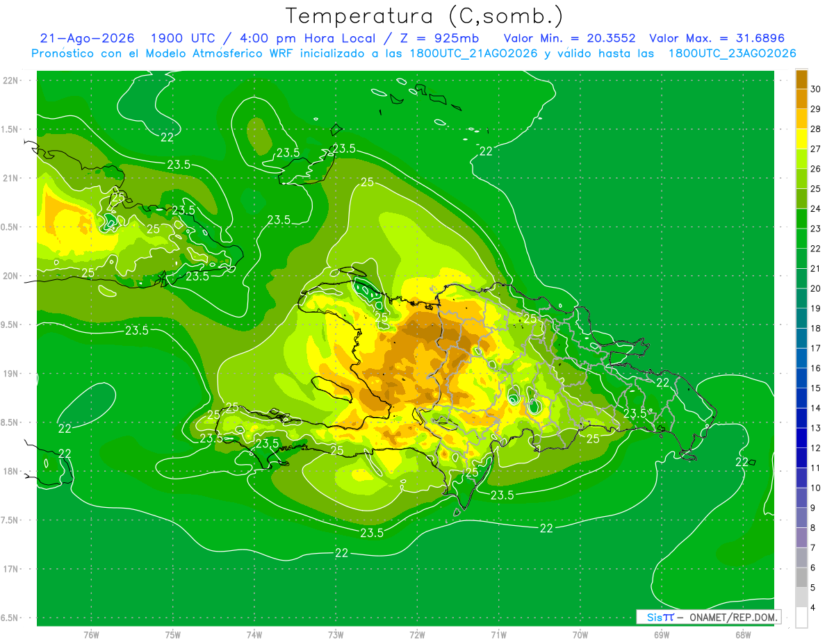This screenshot has width=834, height=644.
Task: Click the longitude axis label '71W'
Action: pyautogui.click(x=498, y=634)
